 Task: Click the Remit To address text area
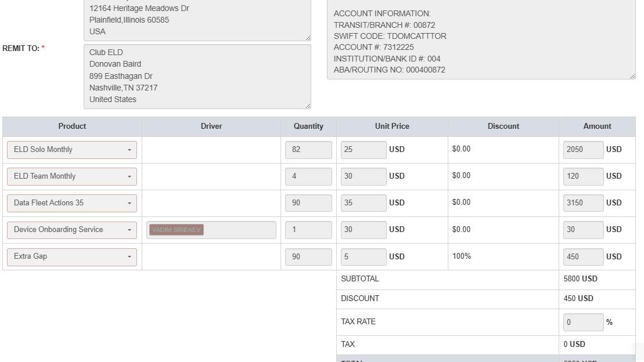(x=197, y=76)
